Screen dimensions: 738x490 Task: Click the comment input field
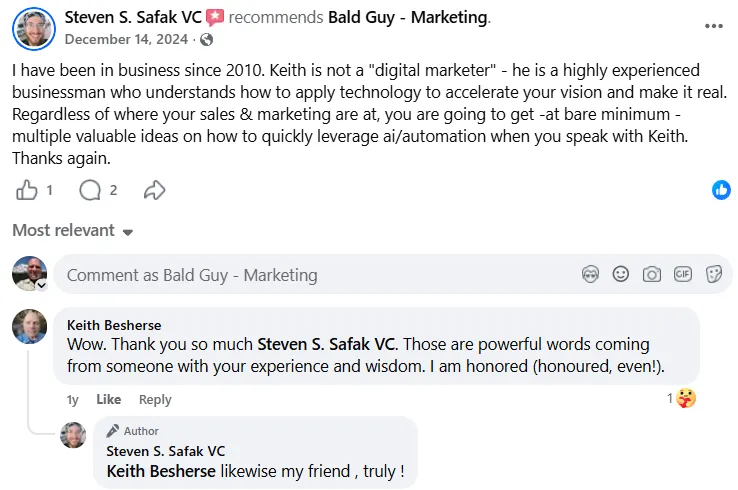point(300,275)
